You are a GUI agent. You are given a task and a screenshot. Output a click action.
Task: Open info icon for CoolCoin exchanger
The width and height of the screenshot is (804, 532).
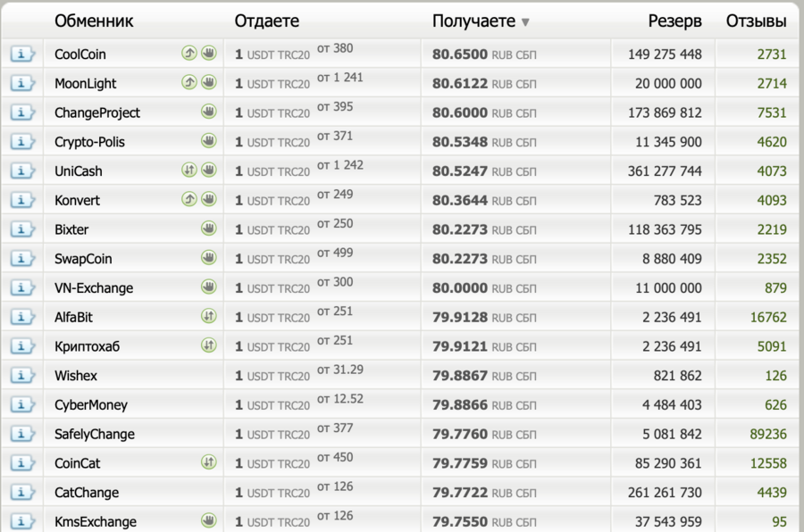click(21, 54)
